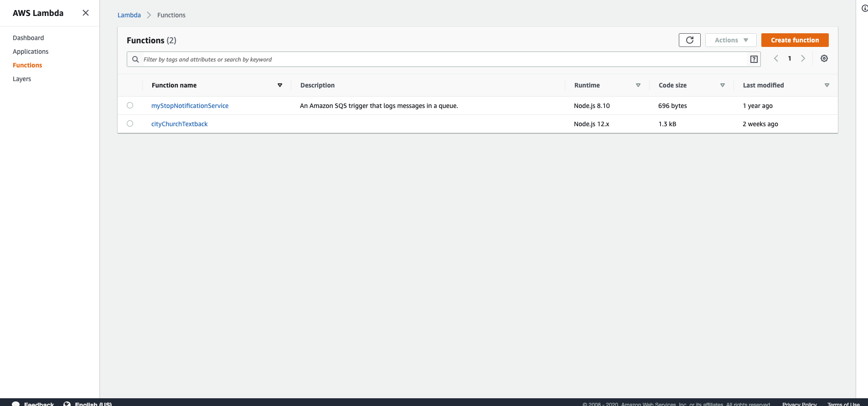Click the Feedback speech bubble icon

point(15,404)
